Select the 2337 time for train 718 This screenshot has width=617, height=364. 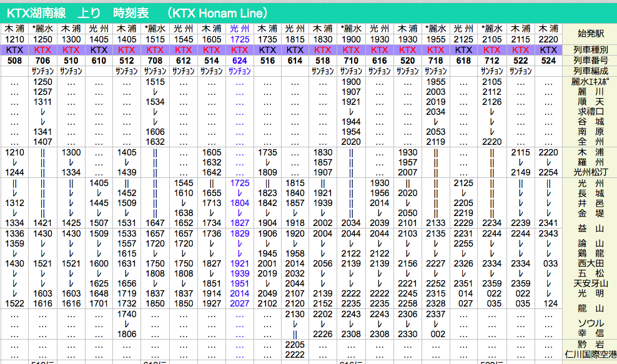(x=436, y=314)
